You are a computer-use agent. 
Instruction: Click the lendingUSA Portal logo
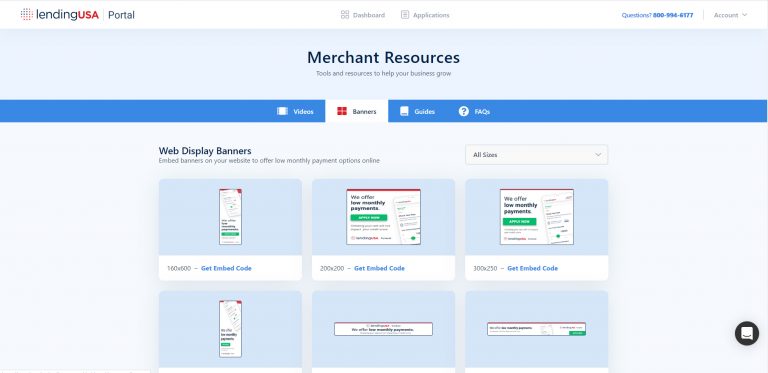pos(77,15)
